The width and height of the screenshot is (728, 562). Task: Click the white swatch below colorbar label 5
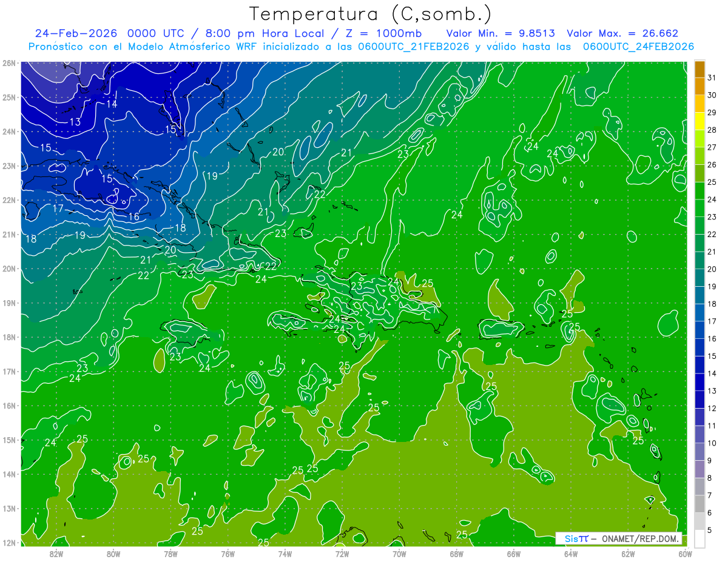(x=699, y=538)
